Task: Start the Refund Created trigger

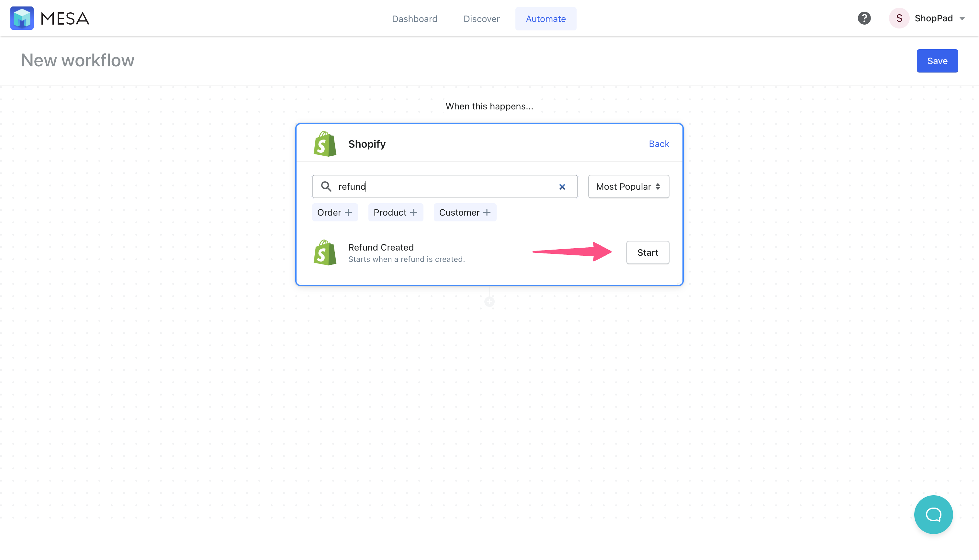Action: pos(647,252)
